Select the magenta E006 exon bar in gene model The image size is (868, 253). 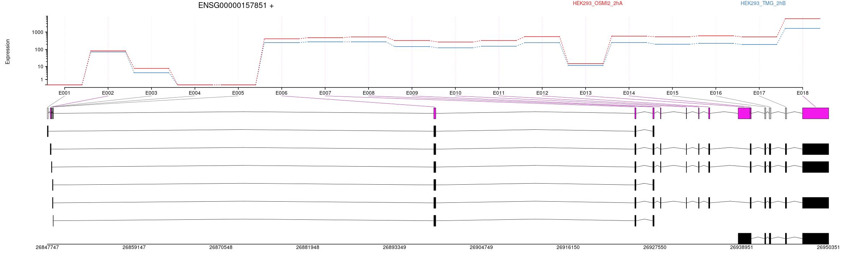coord(435,113)
